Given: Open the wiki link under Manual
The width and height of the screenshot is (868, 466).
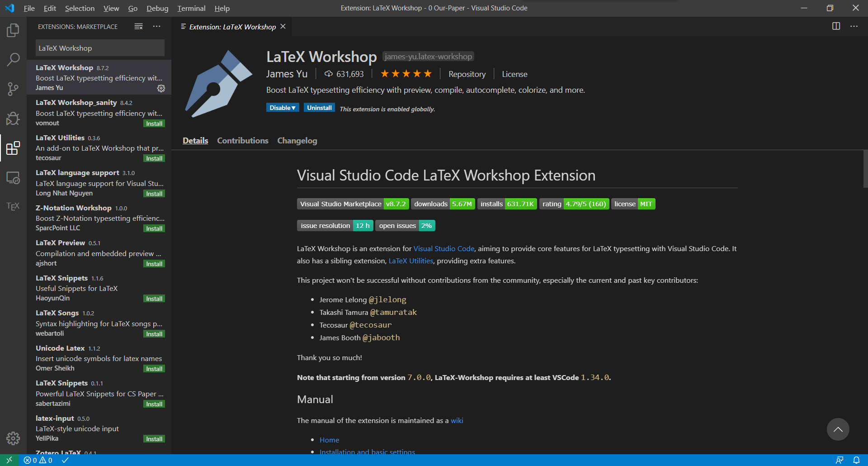Looking at the screenshot, I should click(457, 420).
